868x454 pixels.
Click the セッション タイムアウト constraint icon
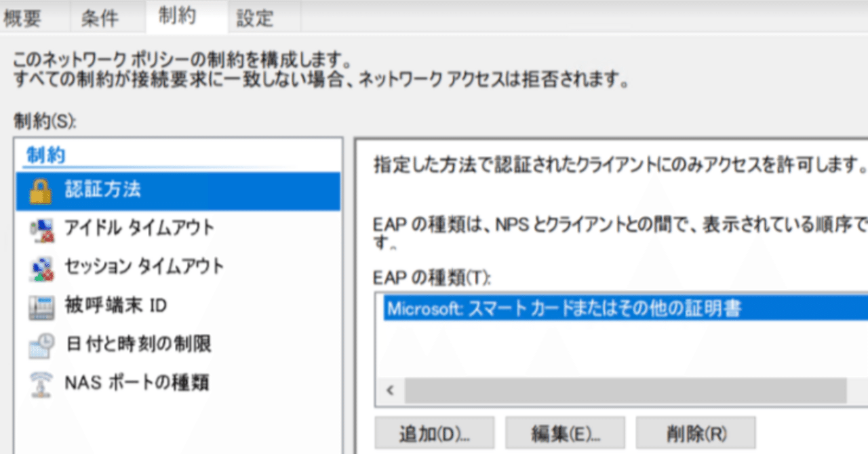coord(42,266)
